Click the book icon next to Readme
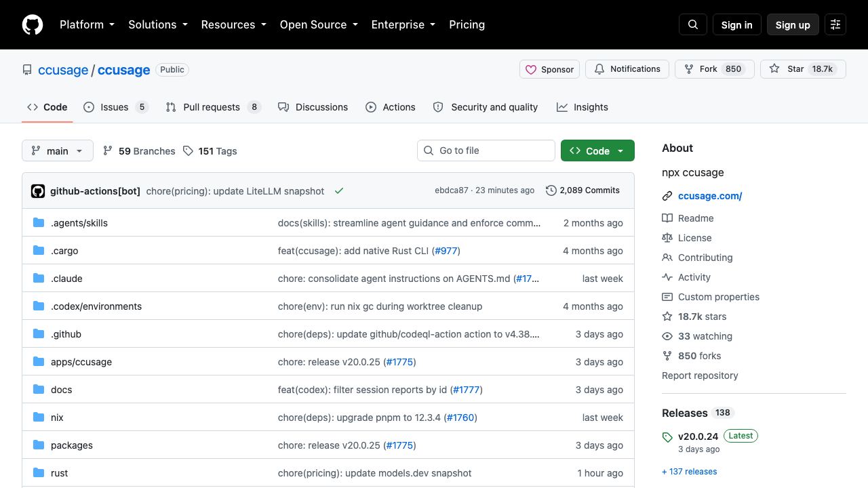Viewport: 868px width, 488px height. tap(667, 218)
